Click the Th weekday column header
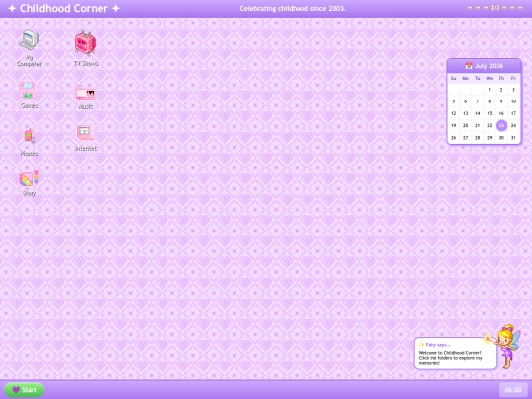Image resolution: width=532 pixels, height=399 pixels. click(x=501, y=78)
